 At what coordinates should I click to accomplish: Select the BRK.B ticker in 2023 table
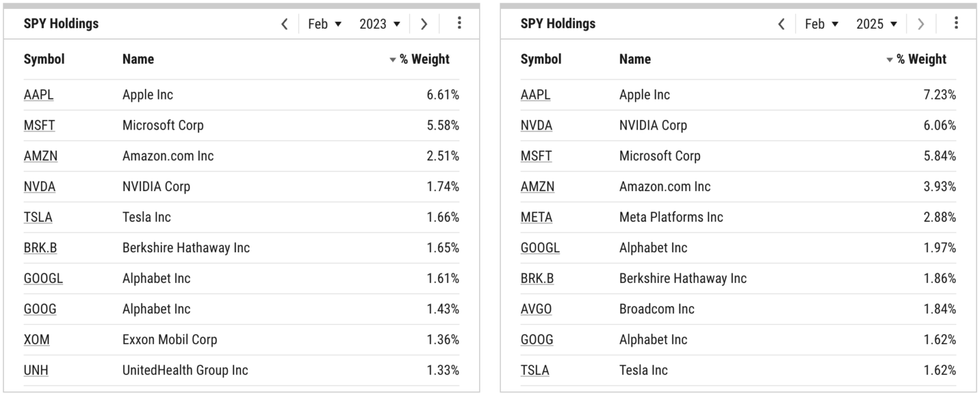[40, 248]
